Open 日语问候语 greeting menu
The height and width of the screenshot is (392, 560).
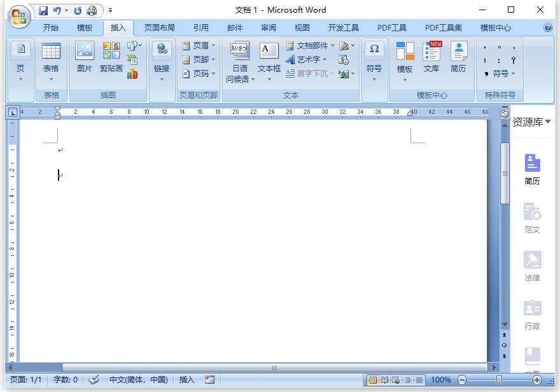point(240,62)
